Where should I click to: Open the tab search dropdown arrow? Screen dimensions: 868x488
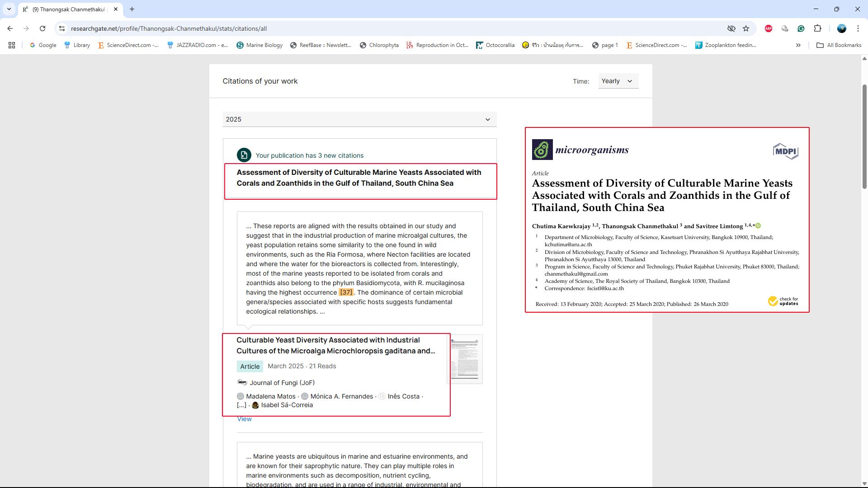point(9,9)
